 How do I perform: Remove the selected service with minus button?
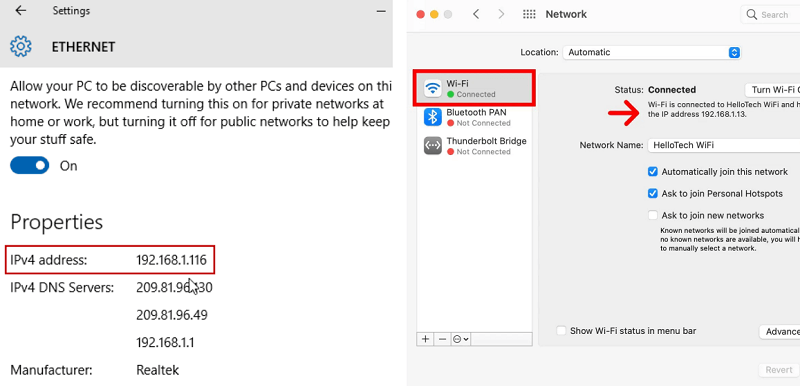tap(442, 339)
